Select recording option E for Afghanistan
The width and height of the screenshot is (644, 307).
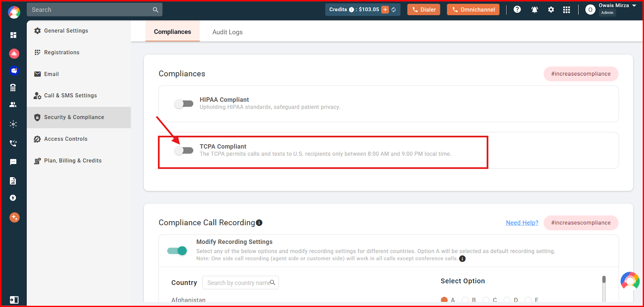click(528, 300)
